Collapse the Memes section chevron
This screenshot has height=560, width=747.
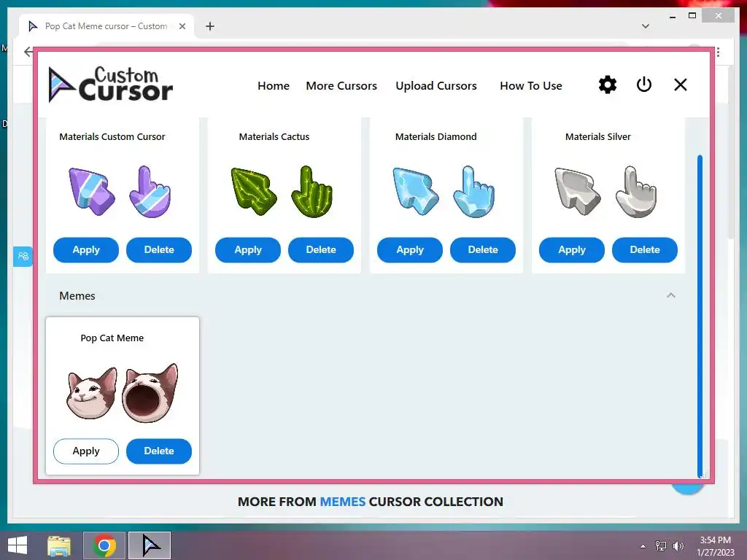671,296
